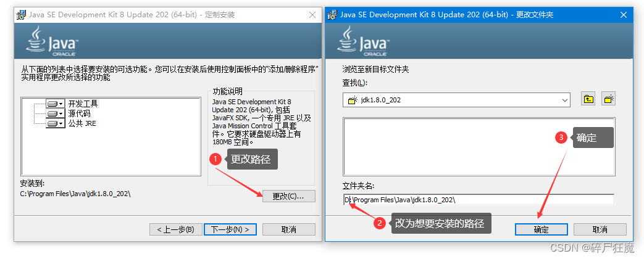The image size is (644, 259).
Task: Proceed with the 下一步(N) button
Action: click(230, 229)
